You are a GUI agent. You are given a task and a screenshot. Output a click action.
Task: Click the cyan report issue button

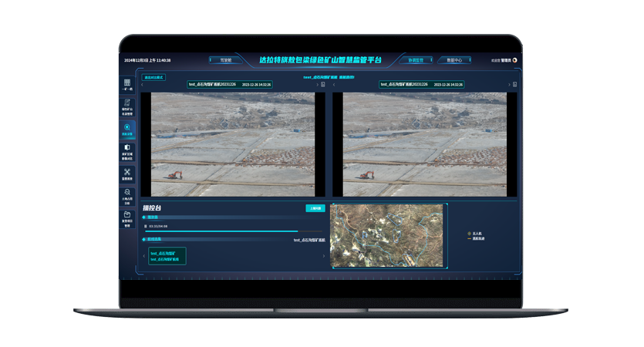point(315,208)
